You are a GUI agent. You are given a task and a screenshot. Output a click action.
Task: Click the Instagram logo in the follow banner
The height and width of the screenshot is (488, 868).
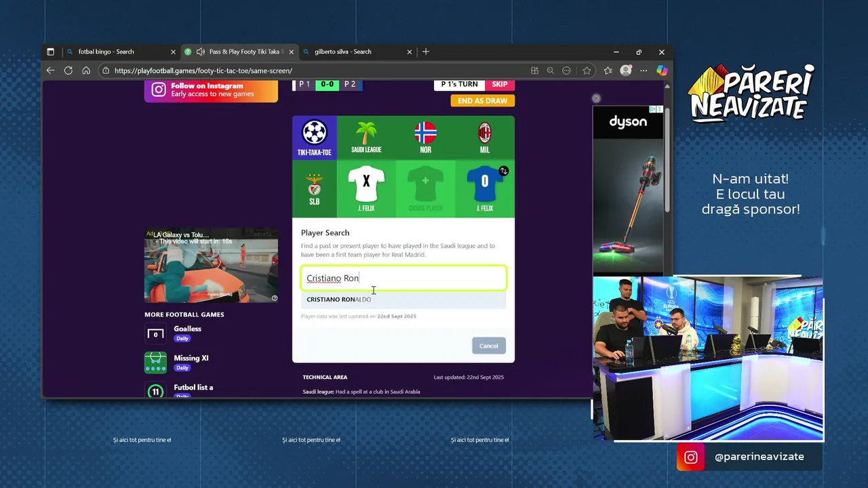[159, 90]
